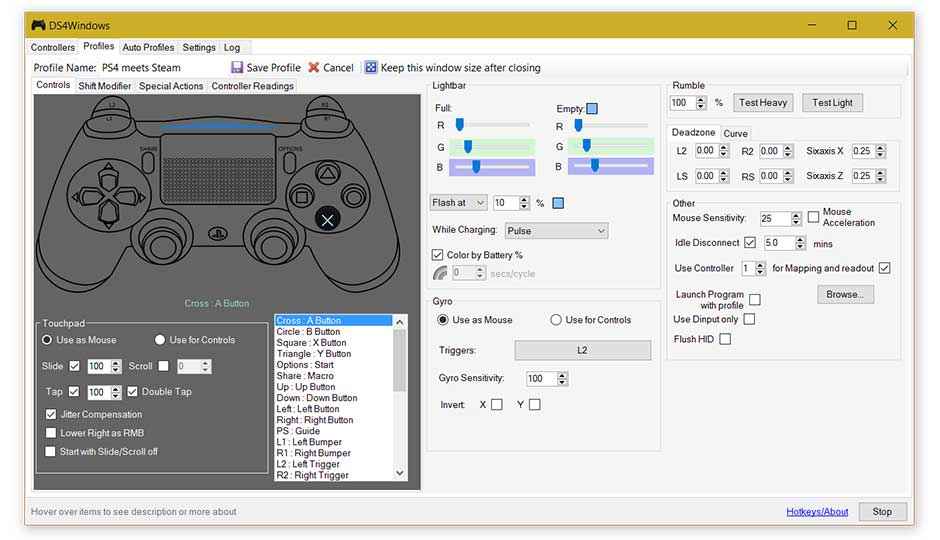Click the Keep window size icon
The width and height of the screenshot is (940, 540).
pyautogui.click(x=370, y=67)
